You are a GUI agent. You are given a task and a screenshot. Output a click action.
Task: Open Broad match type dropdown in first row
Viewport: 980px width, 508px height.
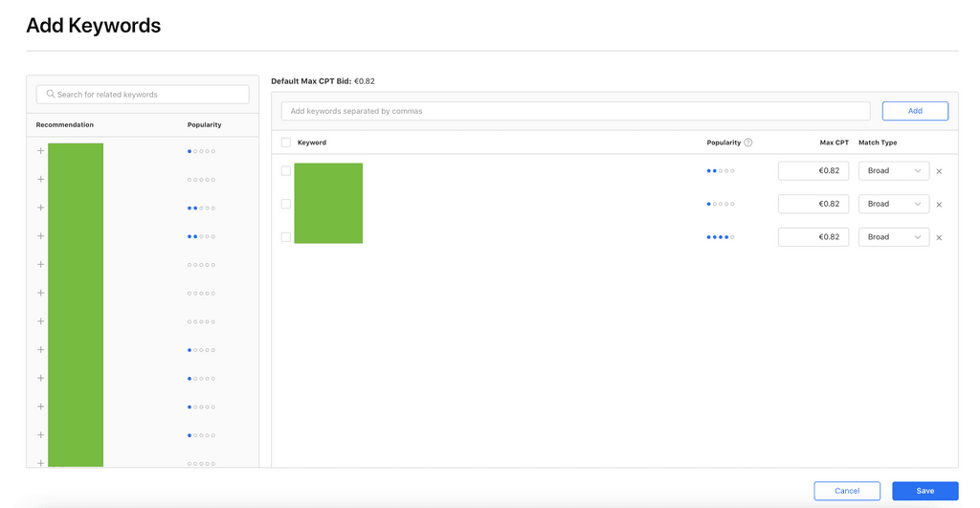894,170
